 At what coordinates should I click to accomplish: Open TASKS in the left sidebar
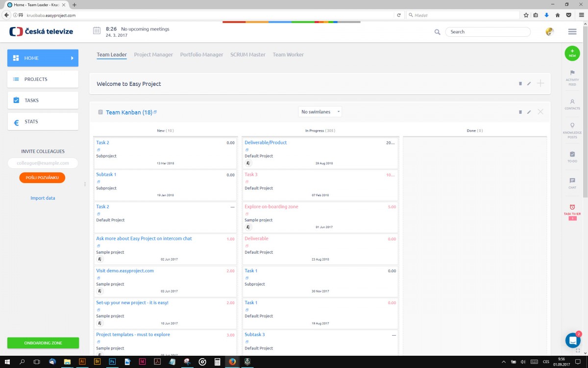(43, 100)
